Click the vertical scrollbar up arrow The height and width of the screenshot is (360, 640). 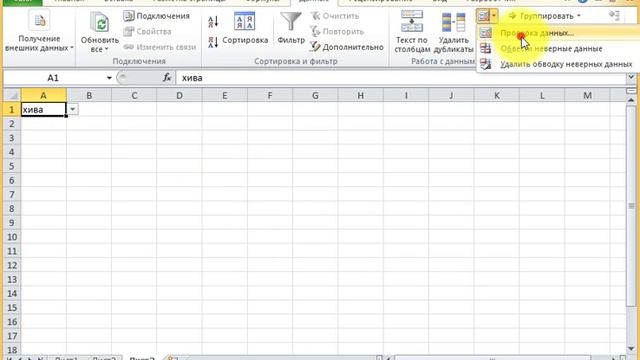click(631, 100)
